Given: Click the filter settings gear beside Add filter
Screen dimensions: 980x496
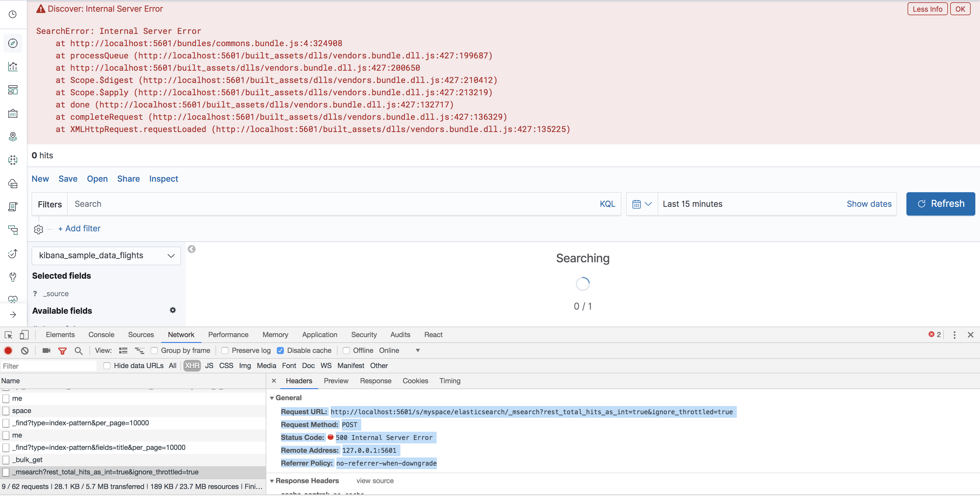Looking at the screenshot, I should click(38, 229).
